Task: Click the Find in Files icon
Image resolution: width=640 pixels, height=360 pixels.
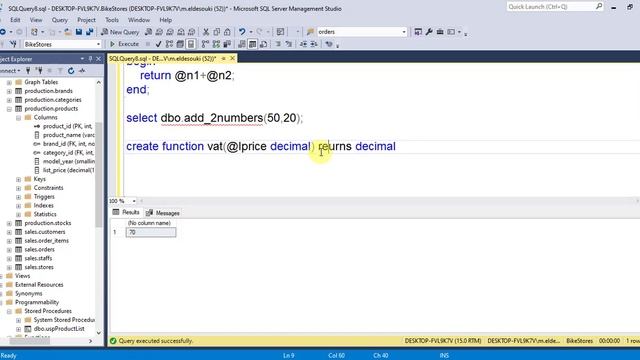Action: 311,32
